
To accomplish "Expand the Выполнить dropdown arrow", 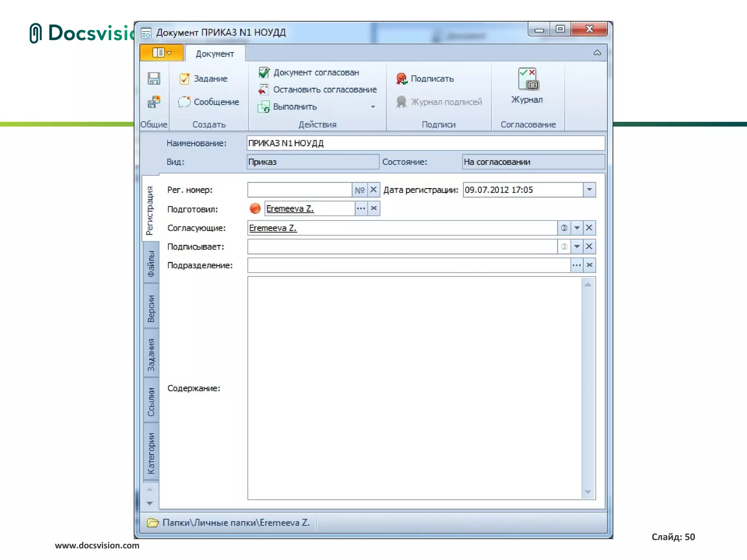I will pyautogui.click(x=373, y=107).
